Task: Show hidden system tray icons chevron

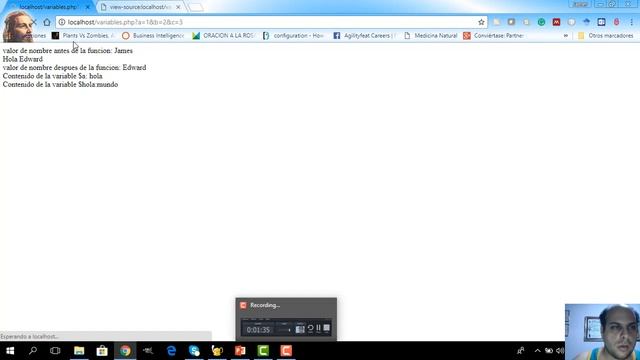Action: click(x=538, y=351)
